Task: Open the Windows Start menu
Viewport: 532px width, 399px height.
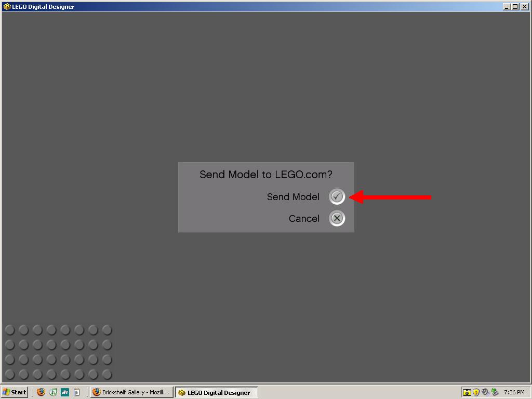Action: [14, 392]
